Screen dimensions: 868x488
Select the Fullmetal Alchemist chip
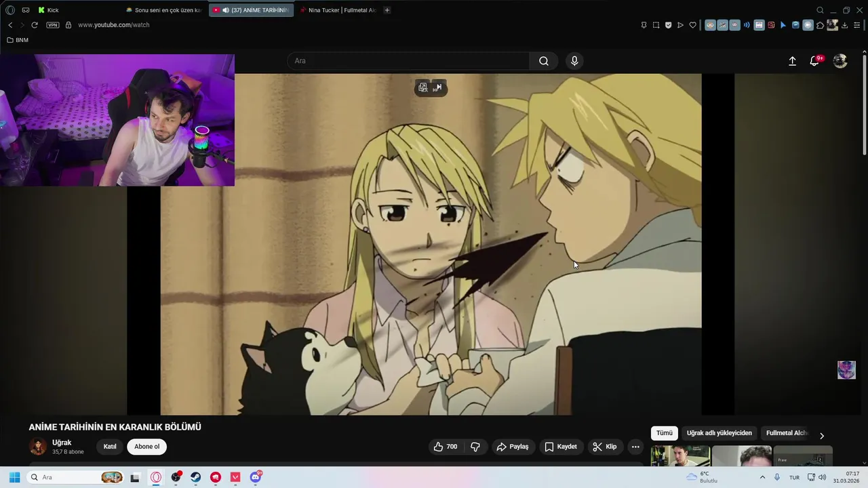(787, 433)
